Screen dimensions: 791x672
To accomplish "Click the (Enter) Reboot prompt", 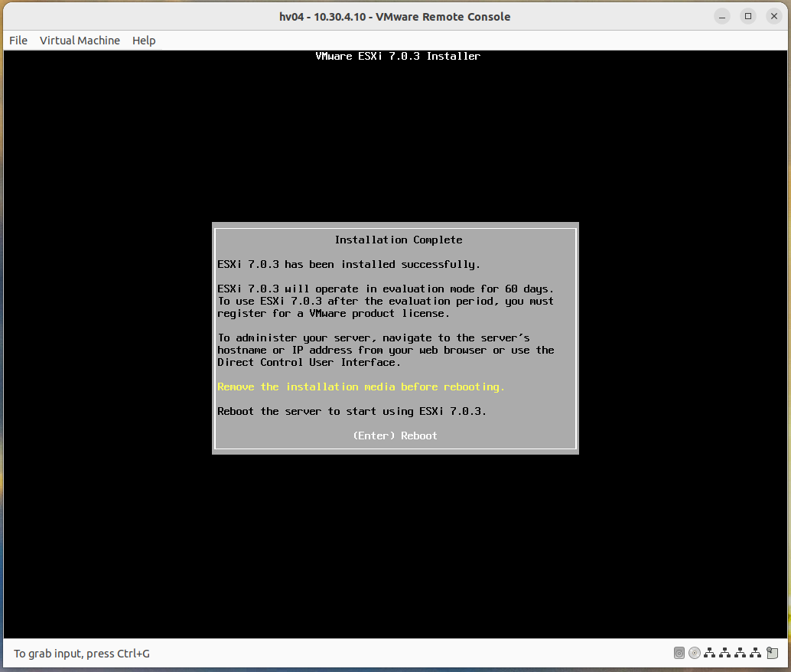I will 395,435.
